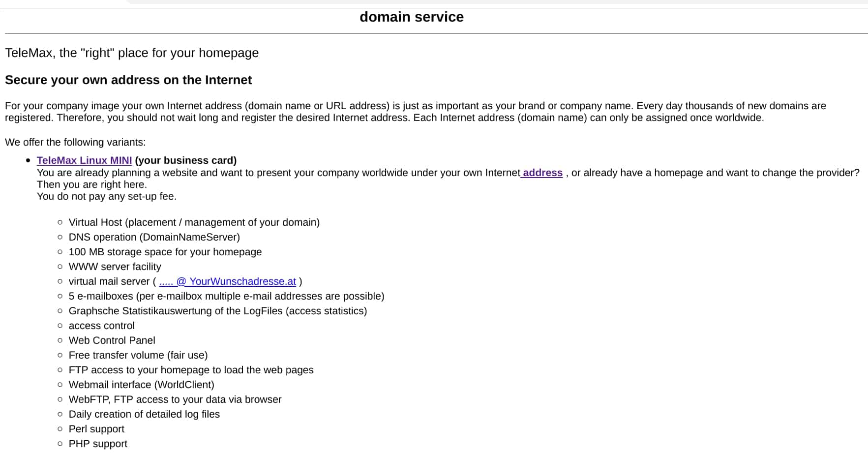The image size is (868, 454).
Task: Click 'WebFTP, FTP access' list item
Action: [175, 399]
